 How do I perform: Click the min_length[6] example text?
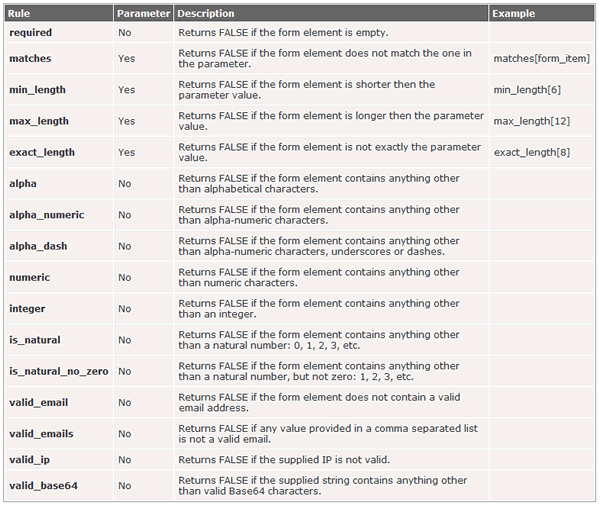pyautogui.click(x=527, y=90)
